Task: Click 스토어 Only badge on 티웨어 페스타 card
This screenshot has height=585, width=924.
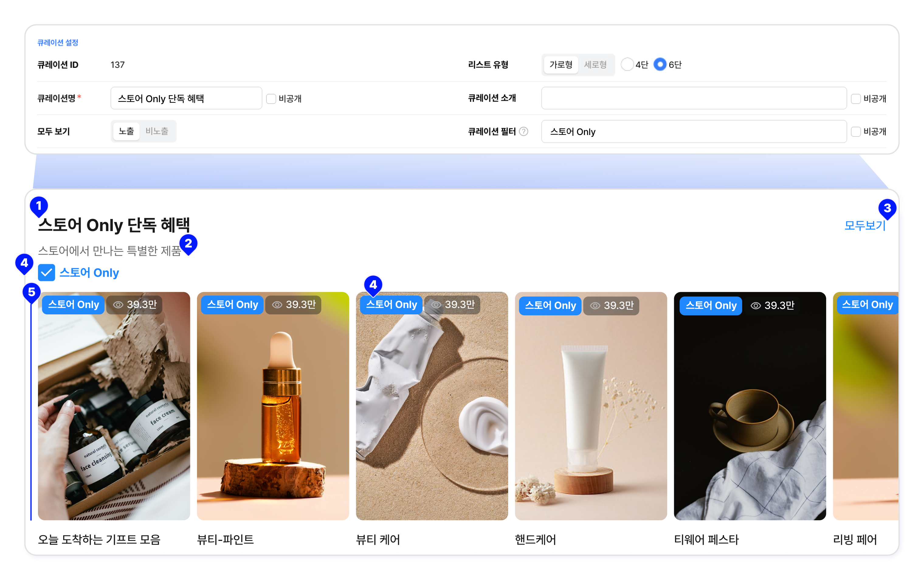Action: pos(711,306)
